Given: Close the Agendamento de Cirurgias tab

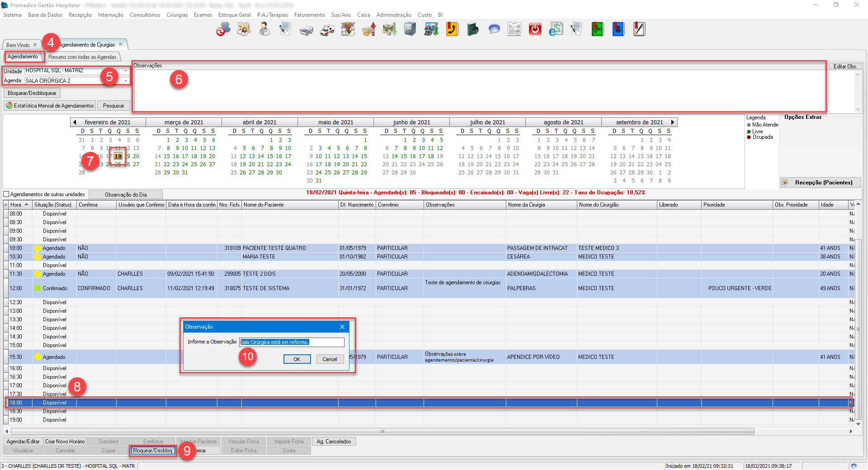Looking at the screenshot, I should coord(121,44).
